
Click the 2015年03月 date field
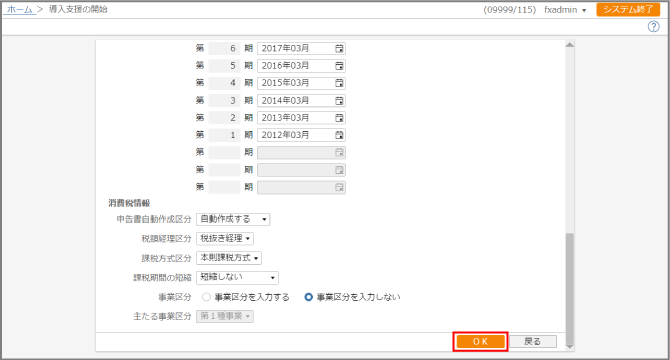click(301, 83)
